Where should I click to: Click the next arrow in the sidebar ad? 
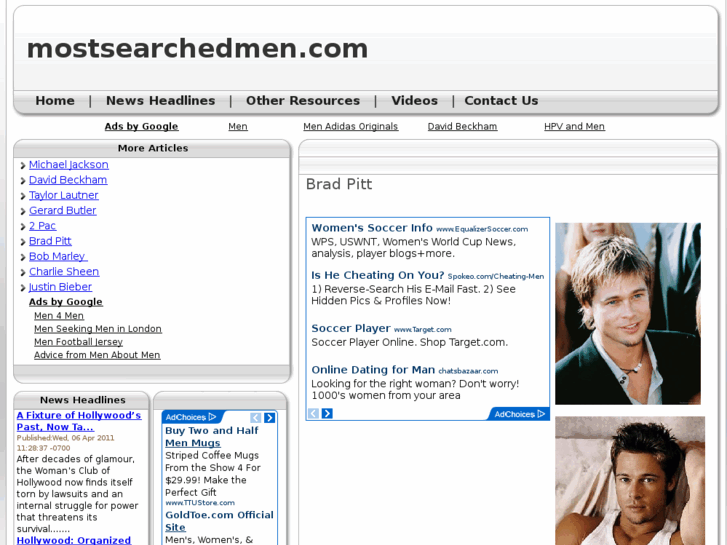tap(269, 418)
